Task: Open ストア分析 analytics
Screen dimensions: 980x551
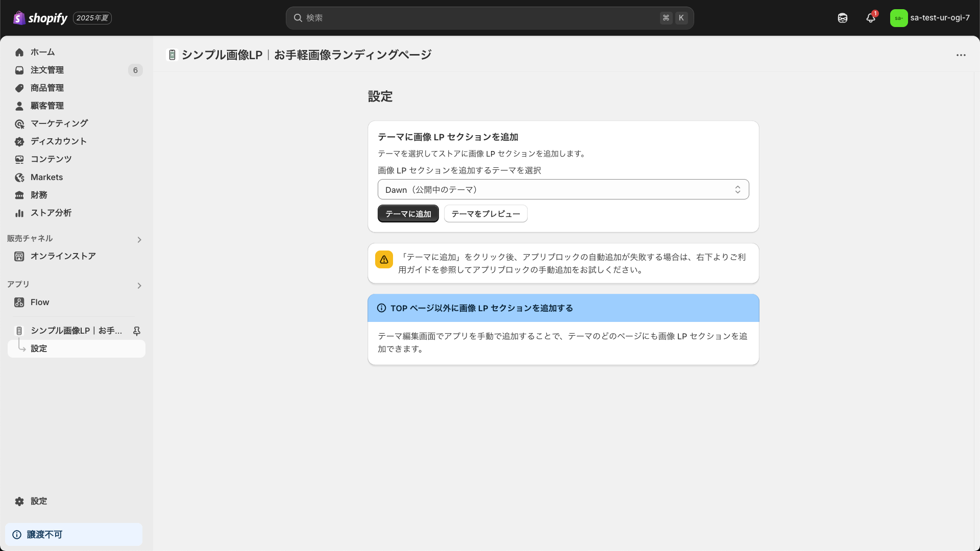Action: (x=51, y=213)
